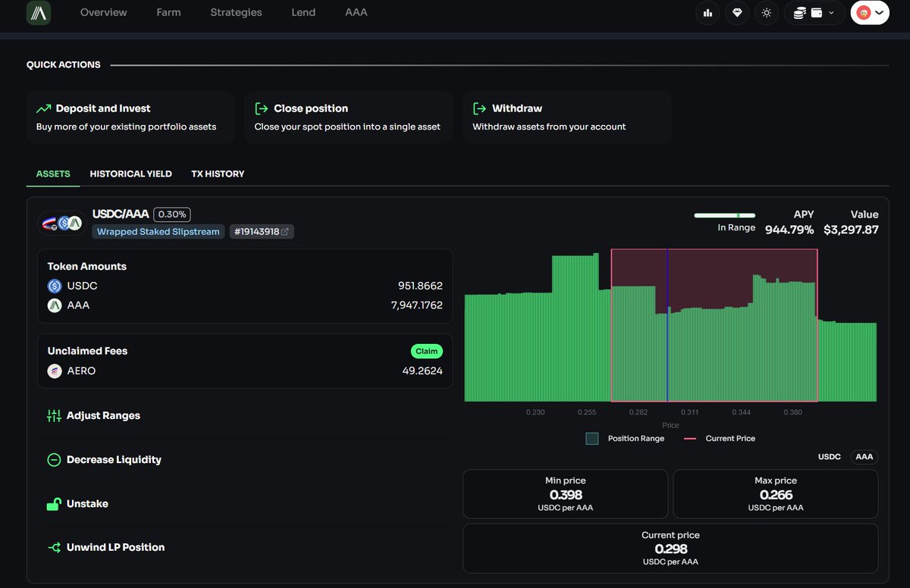910x588 pixels.
Task: Open the bar chart stats icon
Action: 708,13
